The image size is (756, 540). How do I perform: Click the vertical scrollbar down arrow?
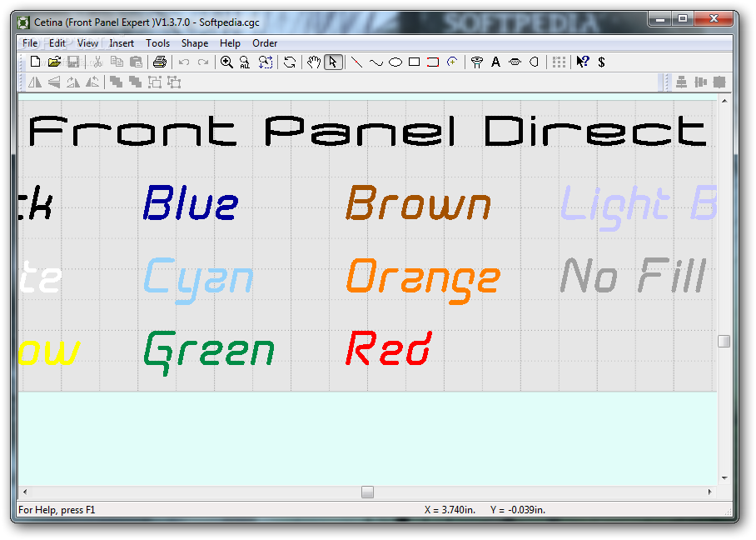[x=724, y=478]
